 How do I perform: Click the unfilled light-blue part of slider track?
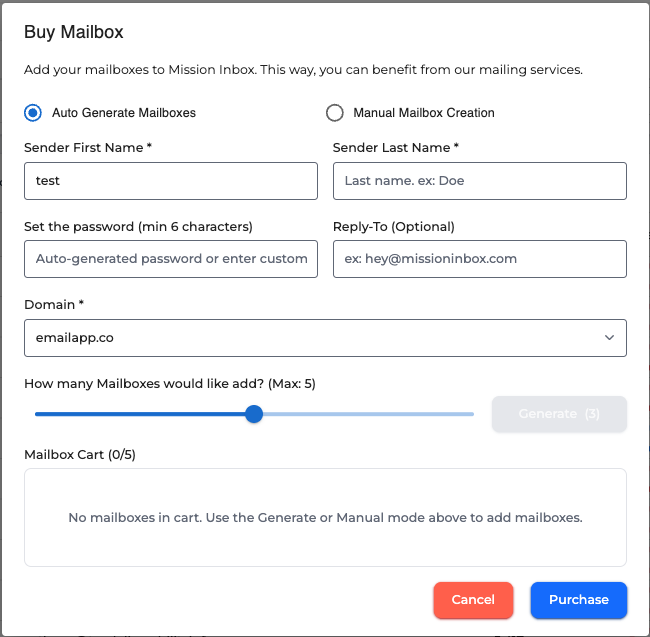(x=370, y=413)
